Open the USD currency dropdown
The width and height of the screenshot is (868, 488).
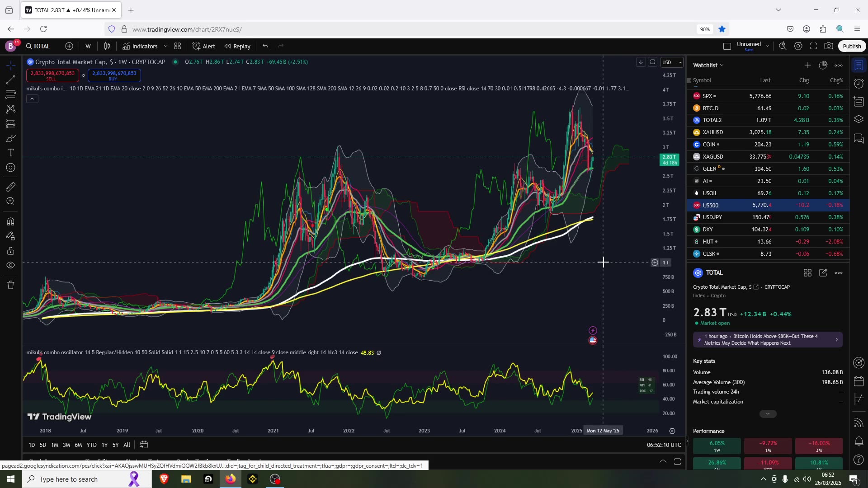672,62
